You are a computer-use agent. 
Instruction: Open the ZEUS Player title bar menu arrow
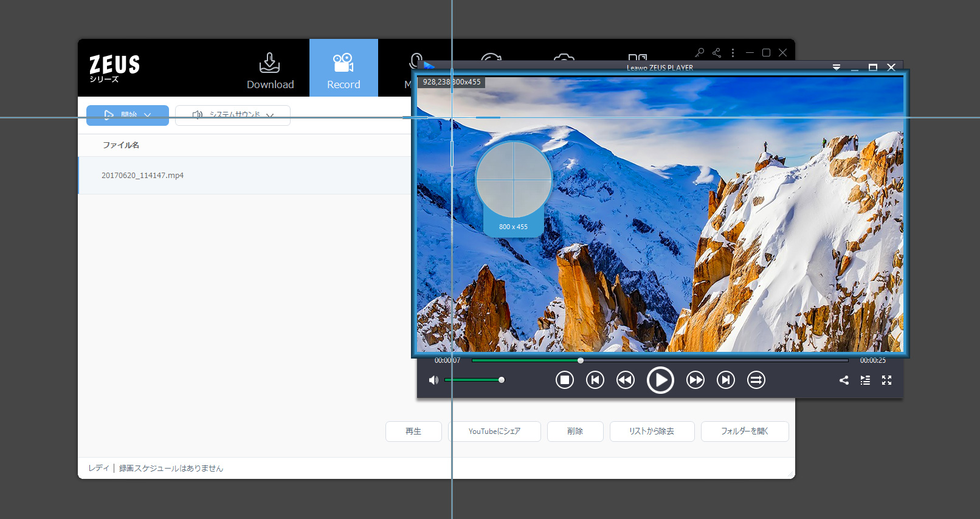(837, 67)
